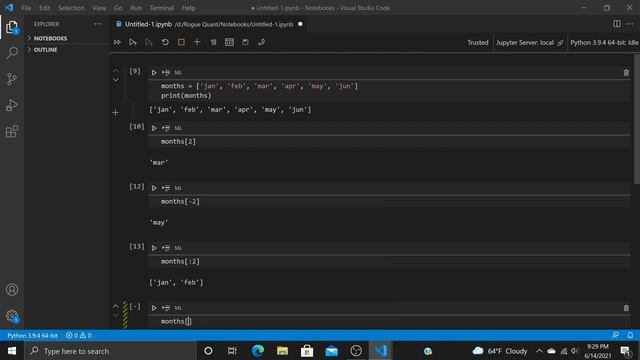Run cell [10] with play icon
This screenshot has width=640, height=360.
[154, 128]
